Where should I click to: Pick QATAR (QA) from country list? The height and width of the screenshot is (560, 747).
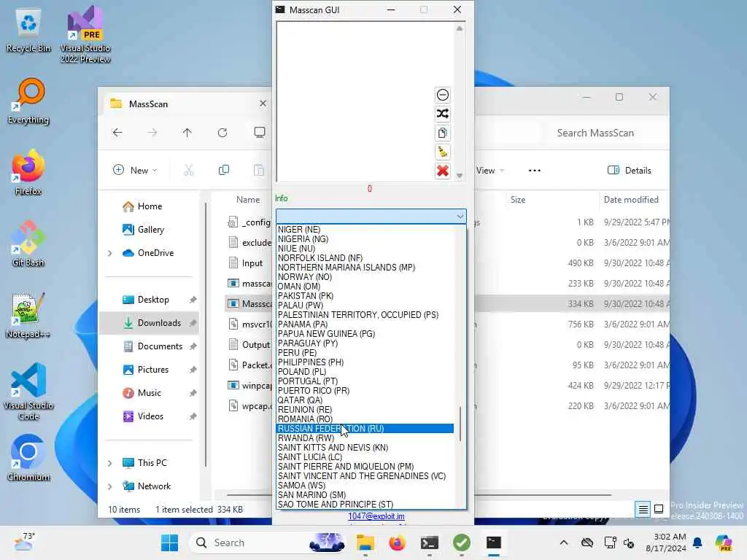pos(365,400)
